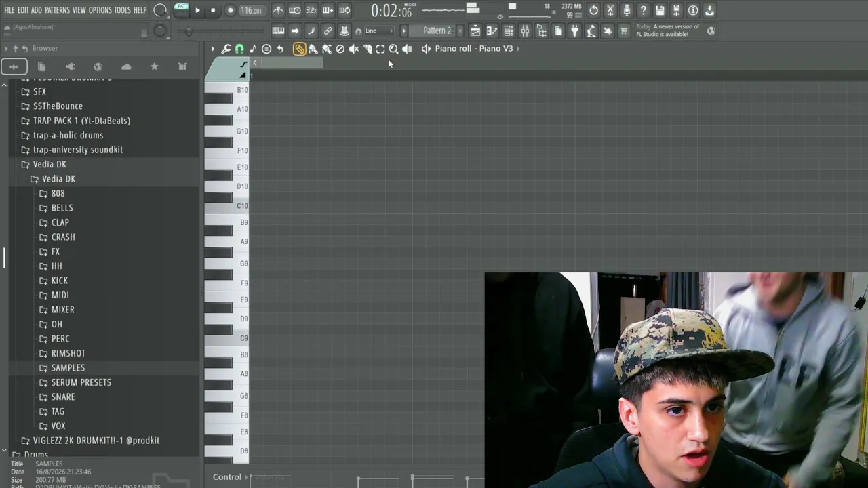
Task: Click the time display 0:02:06
Action: pyautogui.click(x=391, y=11)
